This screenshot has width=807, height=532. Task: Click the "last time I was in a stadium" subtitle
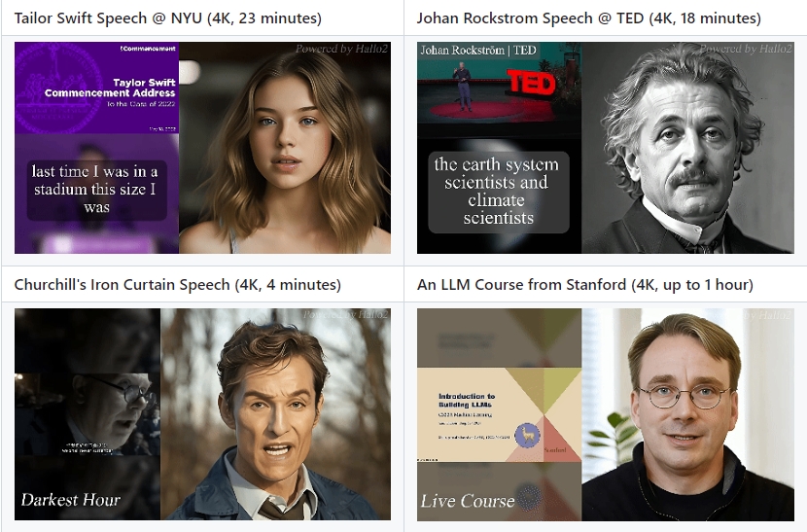point(96,189)
